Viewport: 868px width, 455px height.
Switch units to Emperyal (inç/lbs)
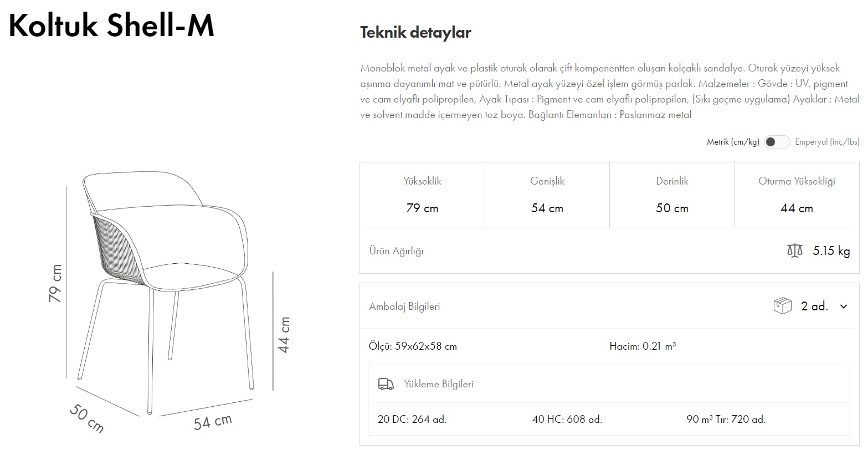point(826,142)
